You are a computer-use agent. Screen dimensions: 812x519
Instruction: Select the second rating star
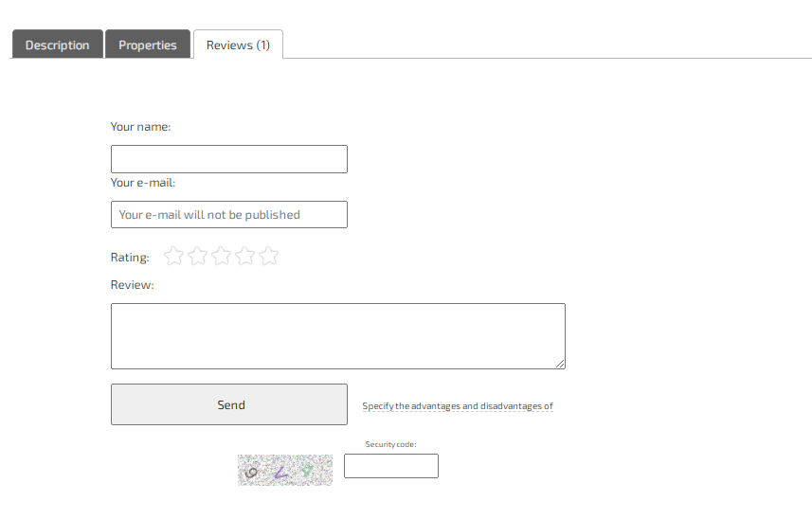point(198,256)
